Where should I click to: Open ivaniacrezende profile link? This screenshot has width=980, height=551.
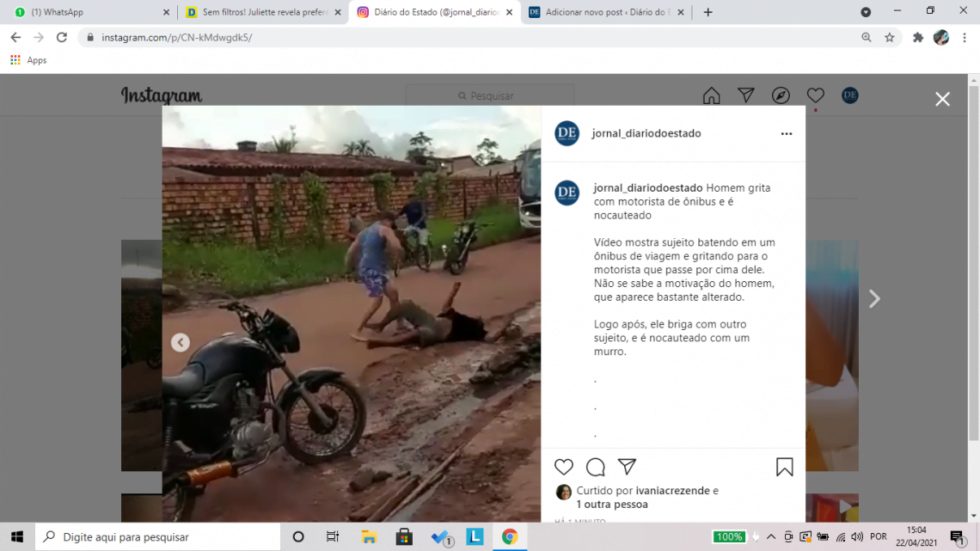click(x=672, y=491)
